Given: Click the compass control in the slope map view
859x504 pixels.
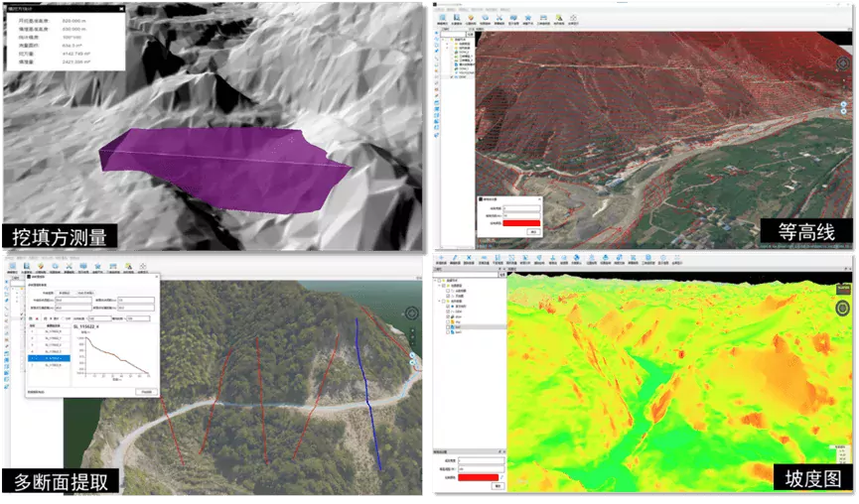Looking at the screenshot, I should 842,309.
